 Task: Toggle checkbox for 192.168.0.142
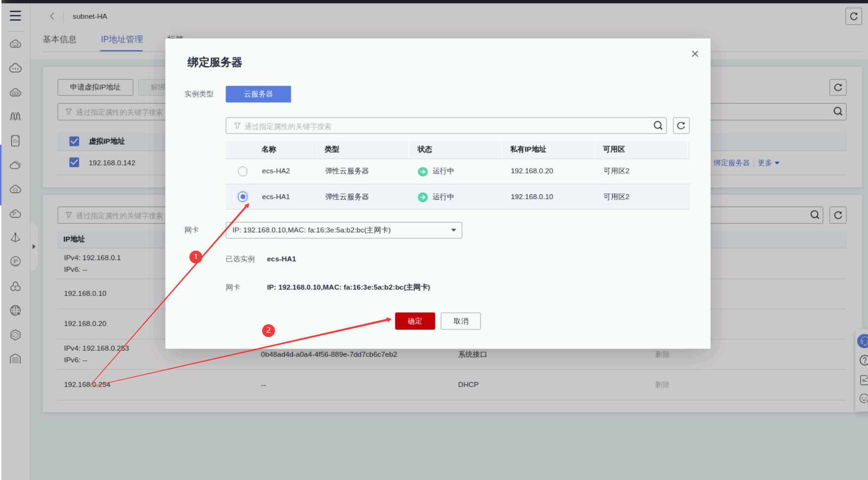coord(74,162)
